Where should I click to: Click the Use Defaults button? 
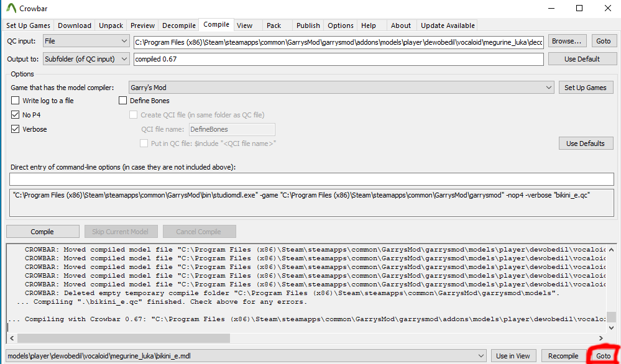[586, 143]
